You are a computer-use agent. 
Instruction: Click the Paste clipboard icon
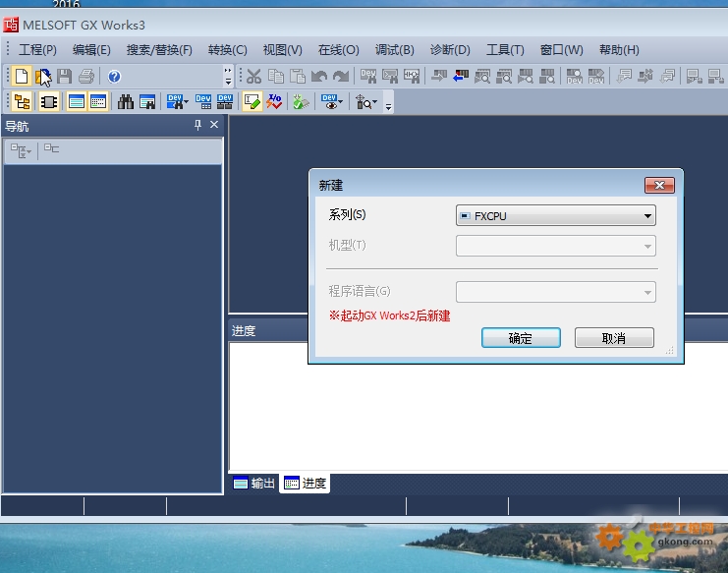tap(298, 76)
